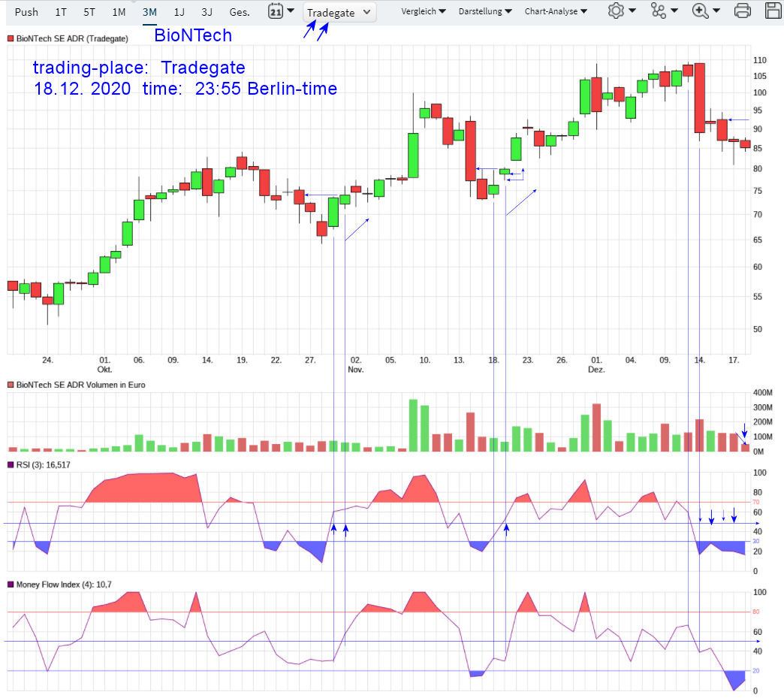Click the BioNTech SE ADR Volumen in Euro label
This screenshot has width=784, height=698.
pyautogui.click(x=80, y=385)
